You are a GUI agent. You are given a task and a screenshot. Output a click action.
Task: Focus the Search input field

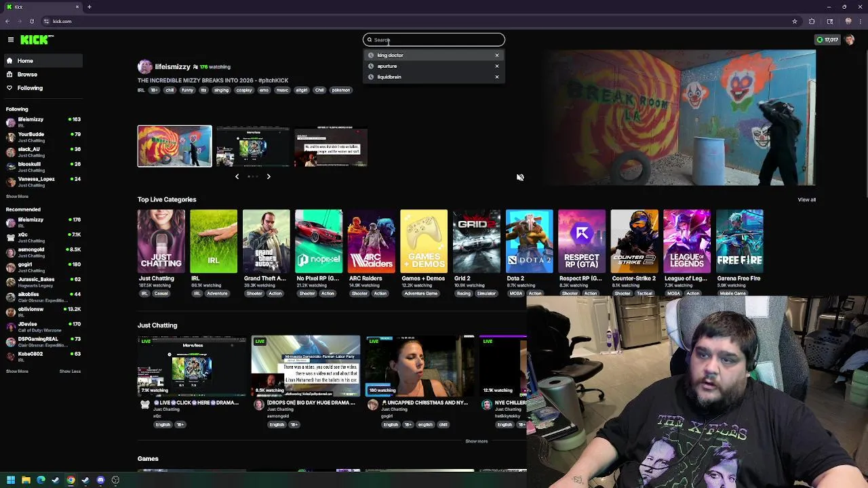coord(434,40)
